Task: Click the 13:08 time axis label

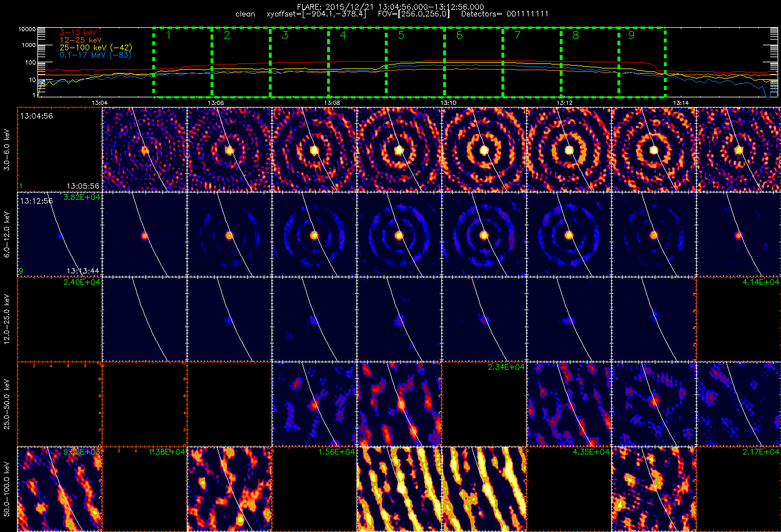Action: [332, 103]
